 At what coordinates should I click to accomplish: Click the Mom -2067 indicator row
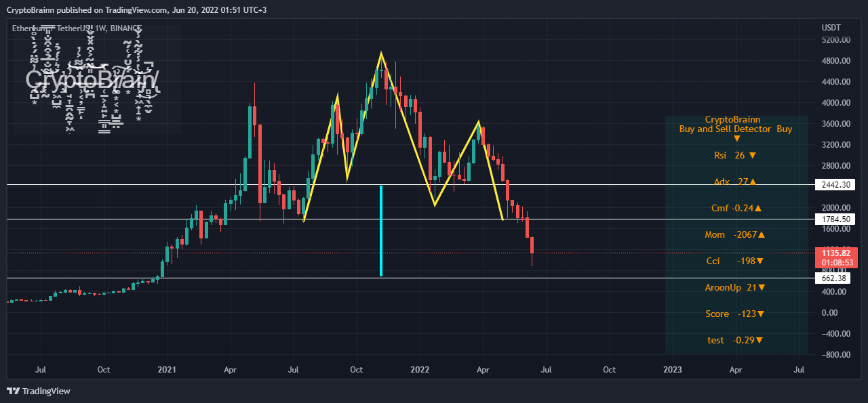tap(735, 234)
